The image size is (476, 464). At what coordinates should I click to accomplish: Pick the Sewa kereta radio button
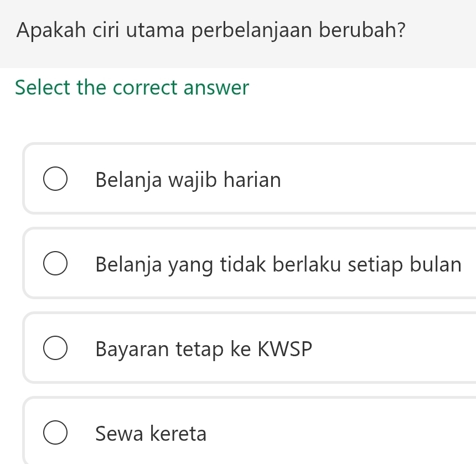tap(56, 434)
